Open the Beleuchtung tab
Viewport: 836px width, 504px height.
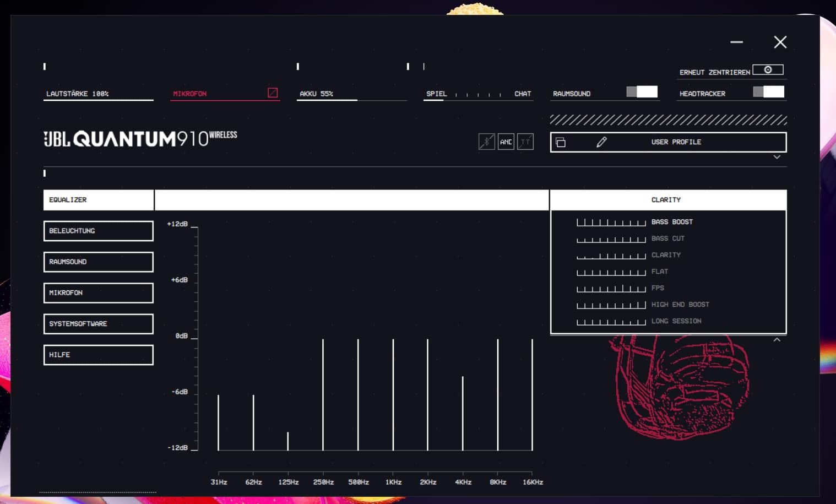click(98, 231)
